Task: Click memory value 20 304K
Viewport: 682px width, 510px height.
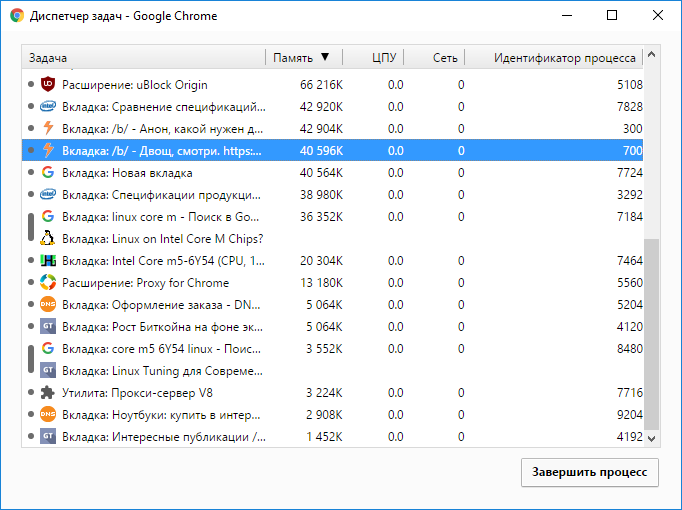Action: pos(321,260)
